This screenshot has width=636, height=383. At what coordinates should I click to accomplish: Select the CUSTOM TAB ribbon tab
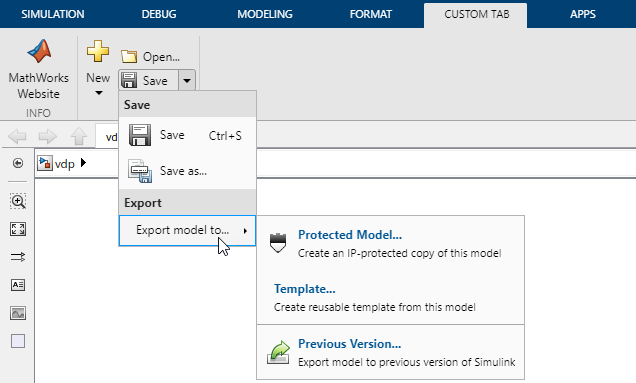476,15
